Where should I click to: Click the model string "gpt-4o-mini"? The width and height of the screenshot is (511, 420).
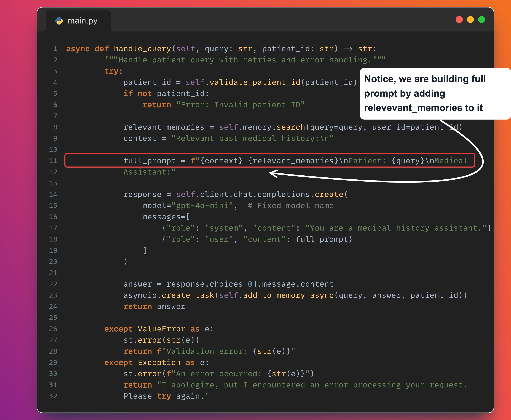[x=202, y=206]
